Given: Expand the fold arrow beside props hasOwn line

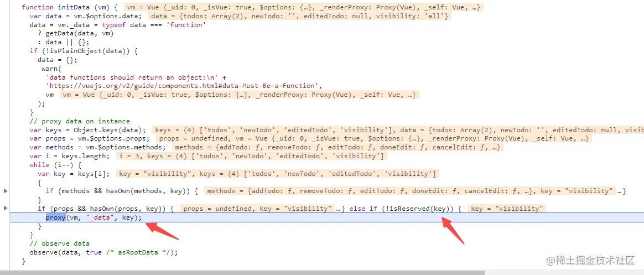Looking at the screenshot, I should click(6, 209).
